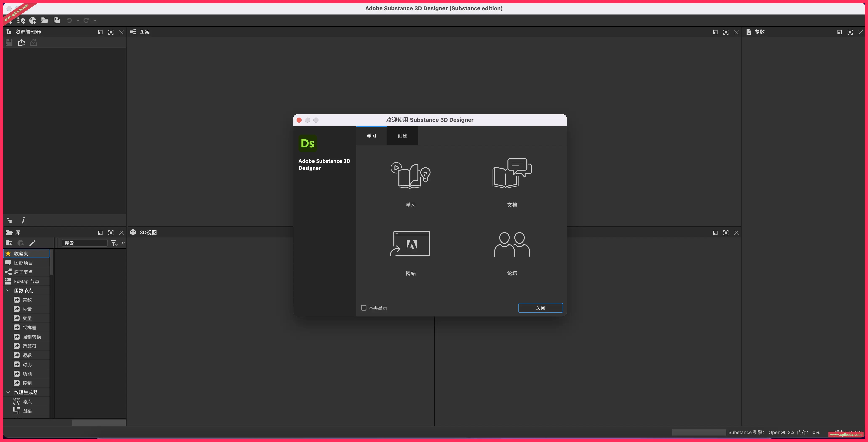Image resolution: width=868 pixels, height=442 pixels.
Task: Enable the 不再显示 checkbox
Action: click(x=363, y=308)
